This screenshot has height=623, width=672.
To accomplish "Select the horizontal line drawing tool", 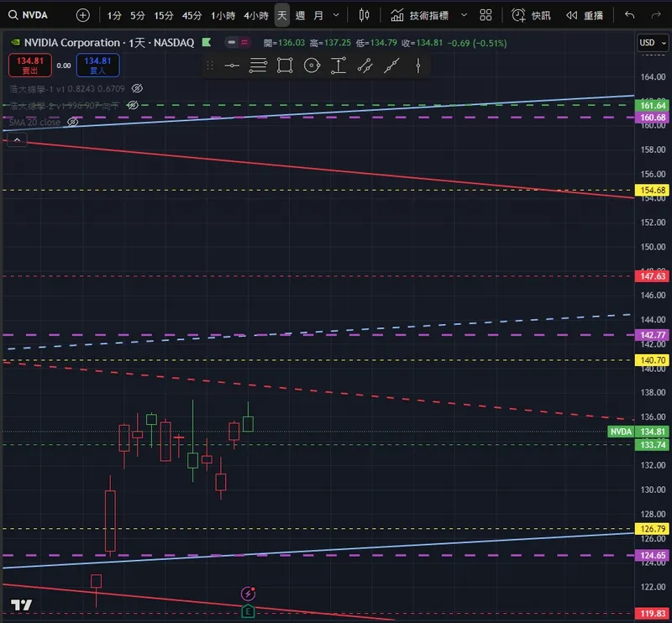I will pos(232,65).
